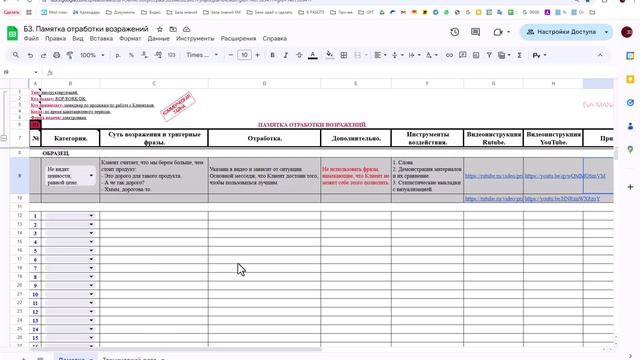640x360 pixels.
Task: Open text wrapping dropdown
Action: click(414, 55)
